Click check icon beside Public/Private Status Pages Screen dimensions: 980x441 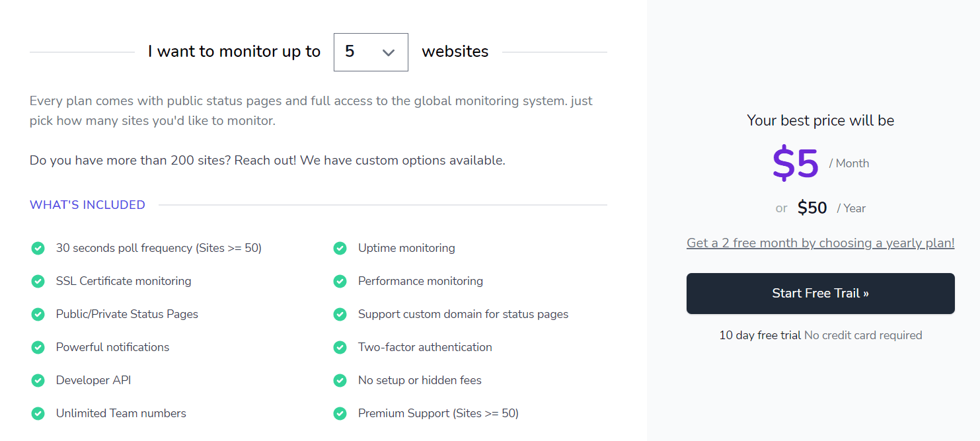(38, 314)
